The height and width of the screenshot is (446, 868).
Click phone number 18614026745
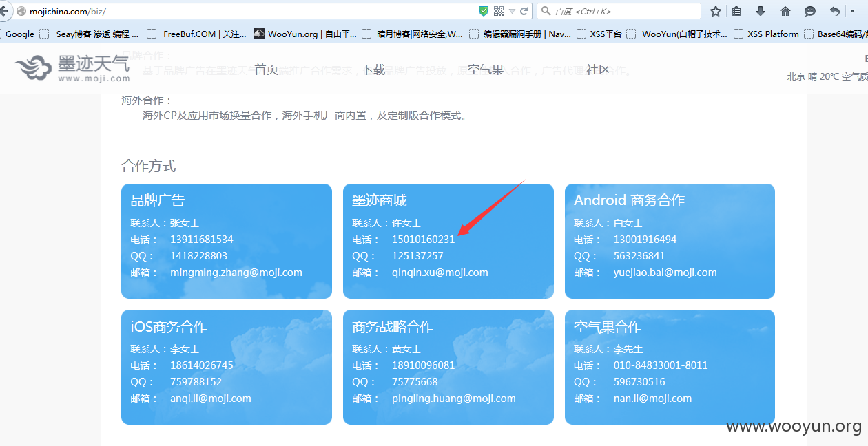pyautogui.click(x=202, y=365)
